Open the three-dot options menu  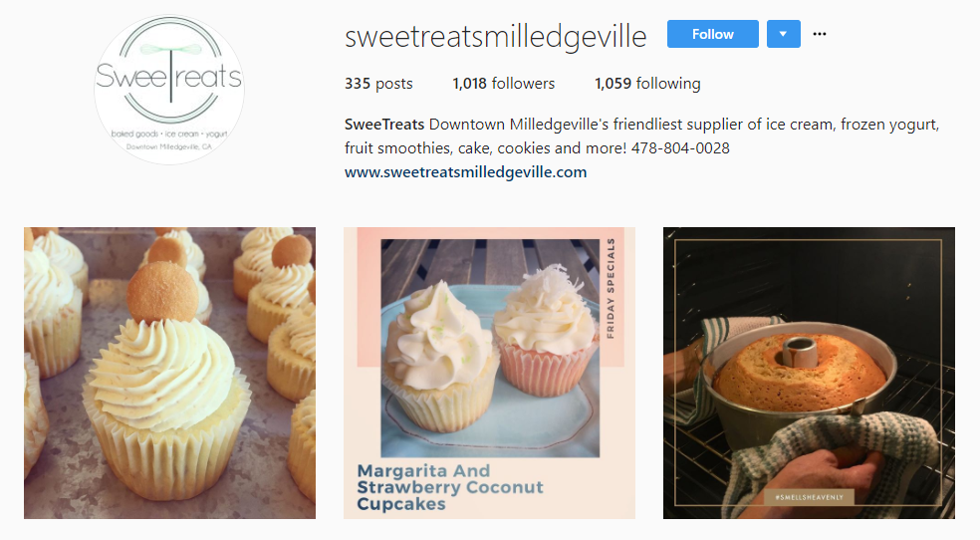click(820, 34)
